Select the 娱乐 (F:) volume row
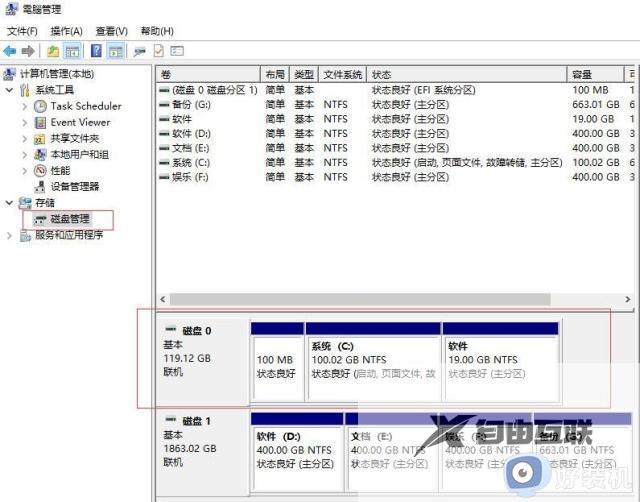Screen dimensions: 640x502 tap(395, 177)
